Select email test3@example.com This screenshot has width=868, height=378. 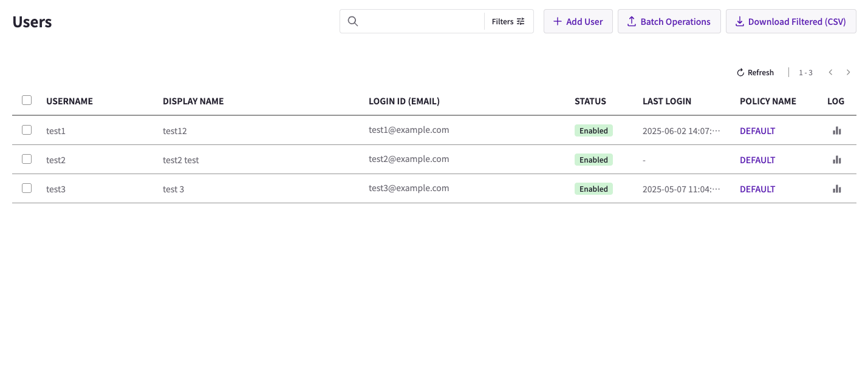(x=409, y=188)
